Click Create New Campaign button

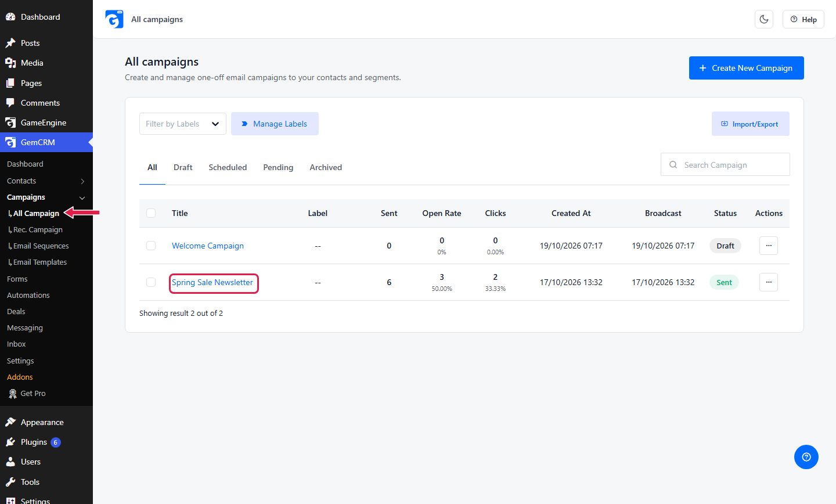pos(747,68)
